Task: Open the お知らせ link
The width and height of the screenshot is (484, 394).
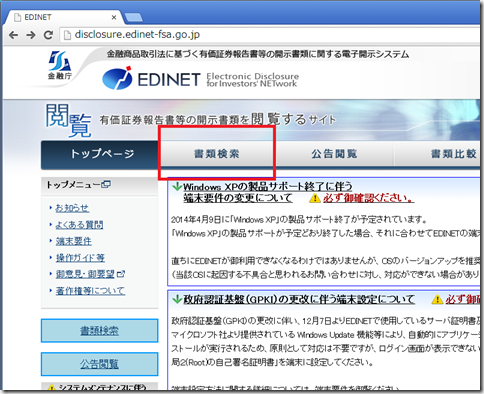Action: [x=72, y=208]
